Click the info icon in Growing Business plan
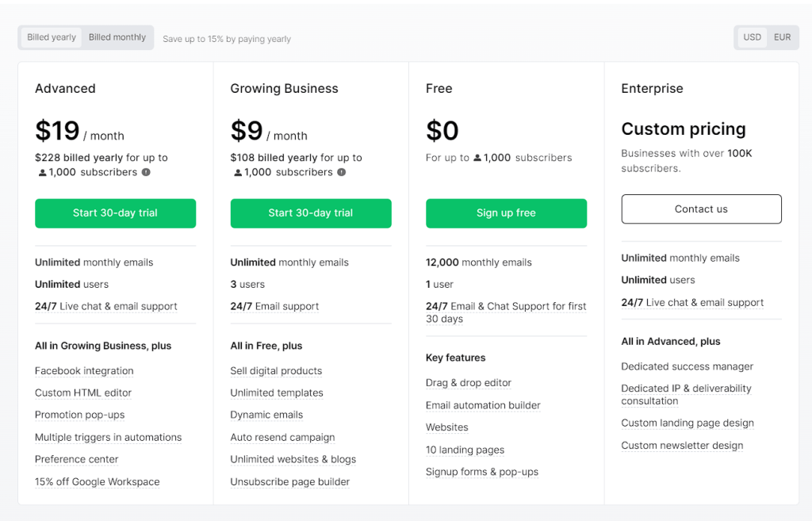This screenshot has height=521, width=812. point(339,172)
